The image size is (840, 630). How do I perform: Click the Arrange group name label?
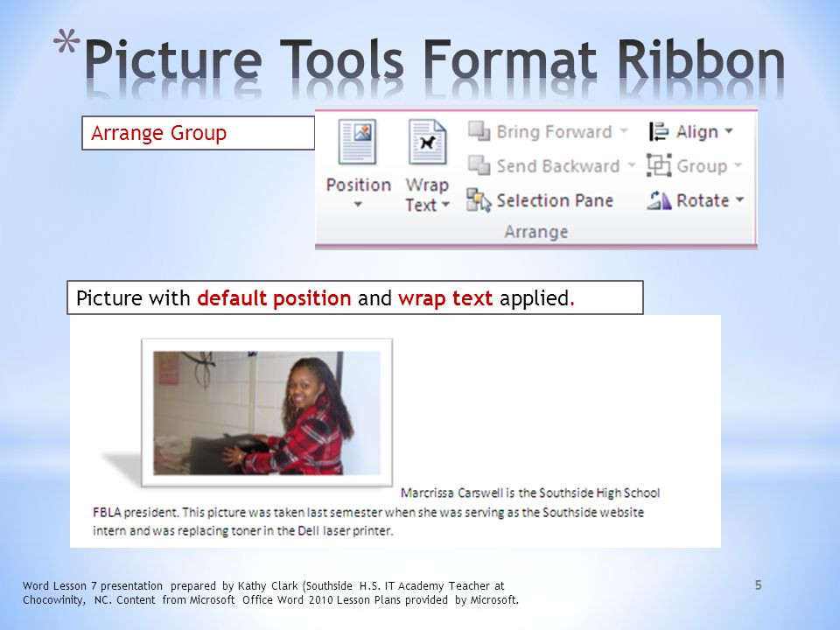click(x=535, y=232)
